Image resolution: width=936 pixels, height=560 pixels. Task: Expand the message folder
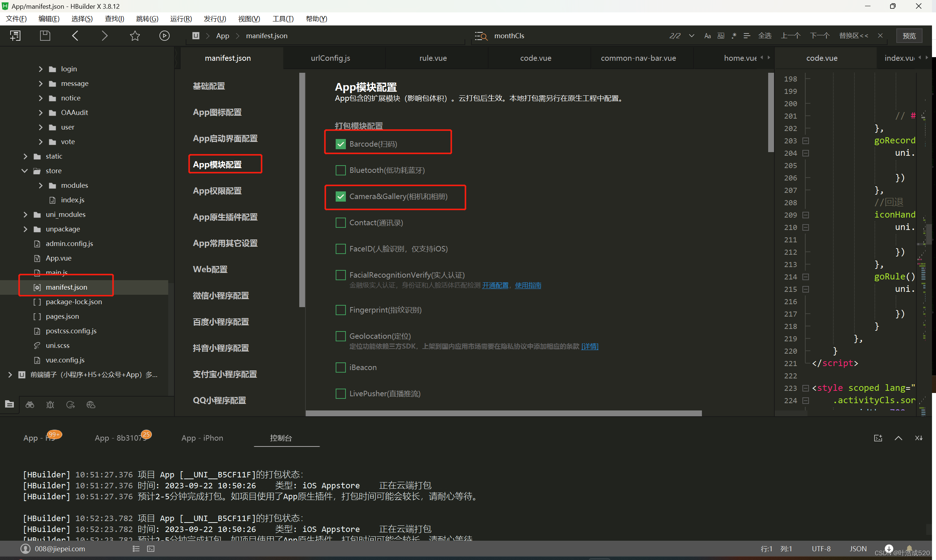point(41,83)
